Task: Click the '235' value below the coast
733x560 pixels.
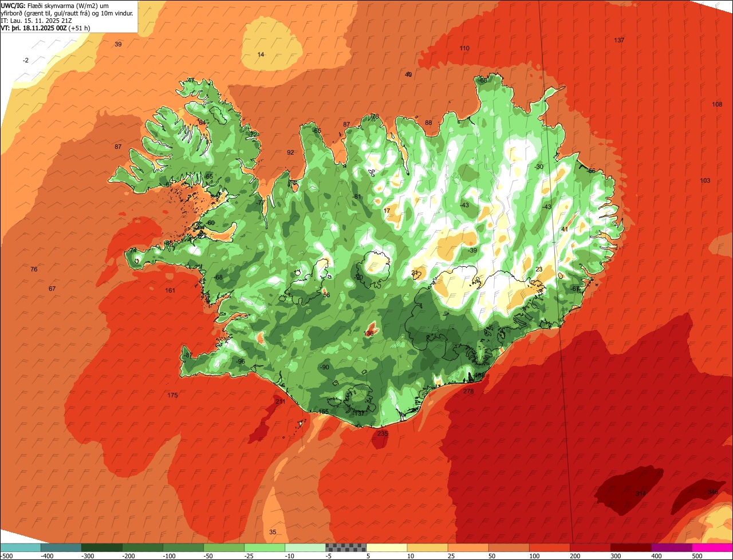Action: pyautogui.click(x=383, y=433)
